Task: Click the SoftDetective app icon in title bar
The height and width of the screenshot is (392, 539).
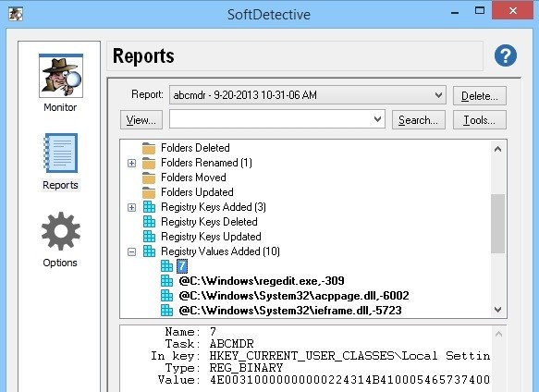Action: click(x=16, y=14)
